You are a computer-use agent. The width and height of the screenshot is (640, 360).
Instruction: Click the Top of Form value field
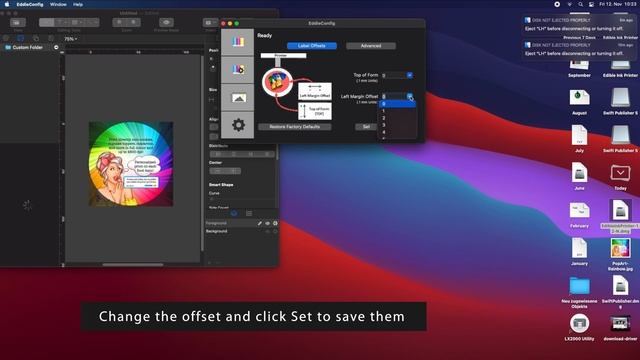click(x=394, y=75)
